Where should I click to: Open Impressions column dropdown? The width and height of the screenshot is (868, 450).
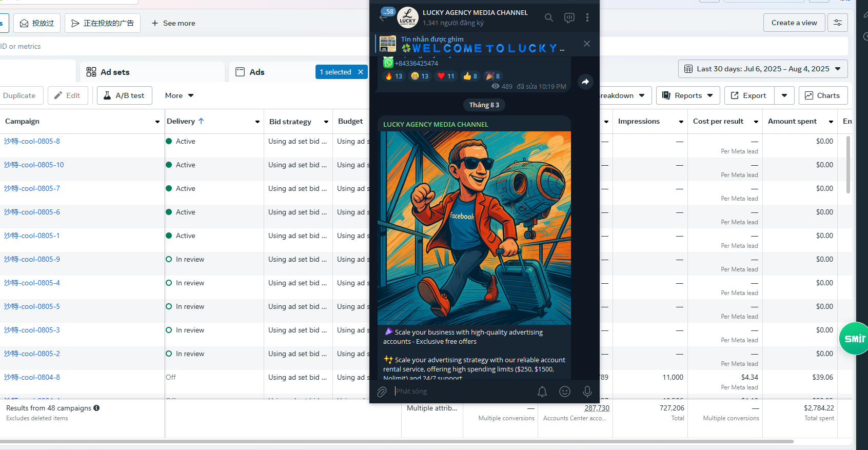pyautogui.click(x=681, y=122)
